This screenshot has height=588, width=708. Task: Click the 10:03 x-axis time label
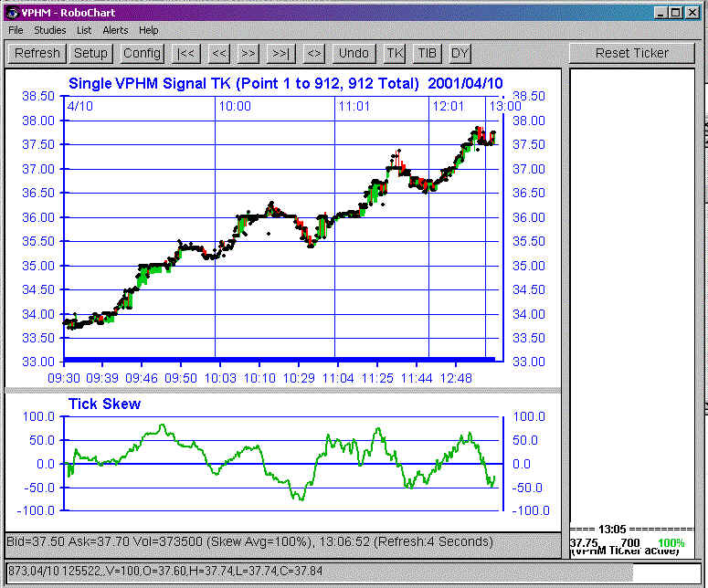pyautogui.click(x=220, y=378)
